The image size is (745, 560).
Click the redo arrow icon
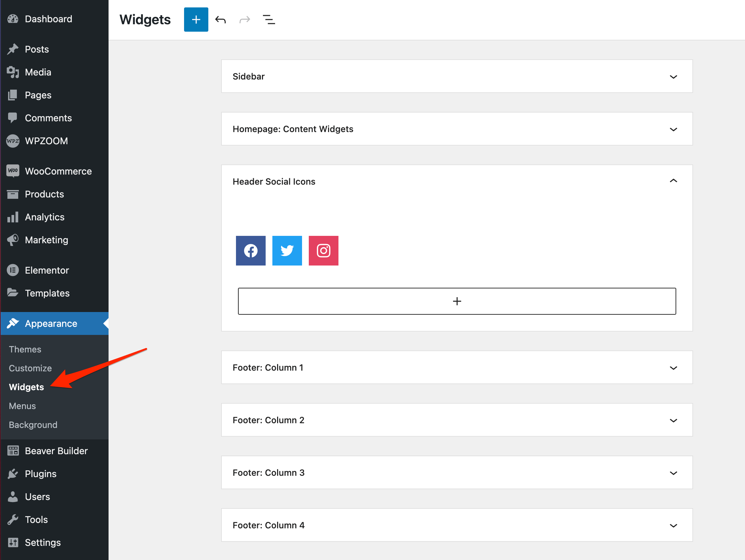[245, 20]
